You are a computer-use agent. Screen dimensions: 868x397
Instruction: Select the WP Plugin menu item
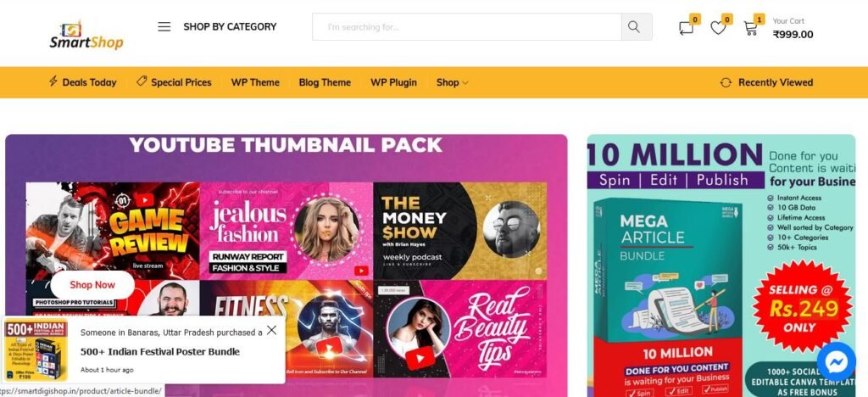[x=393, y=82]
